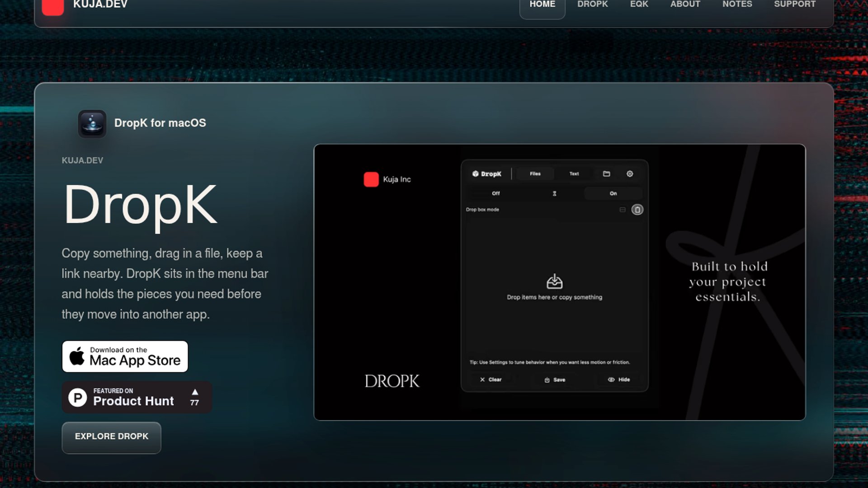Click the inbox drop tray icon
This screenshot has width=868, height=488.
pos(555,281)
